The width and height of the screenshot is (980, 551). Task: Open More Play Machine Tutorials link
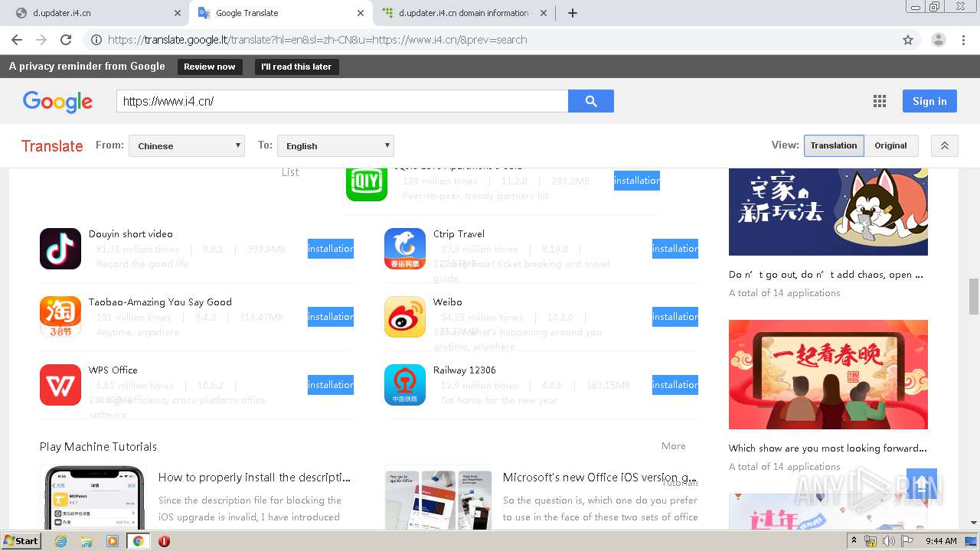coord(674,446)
